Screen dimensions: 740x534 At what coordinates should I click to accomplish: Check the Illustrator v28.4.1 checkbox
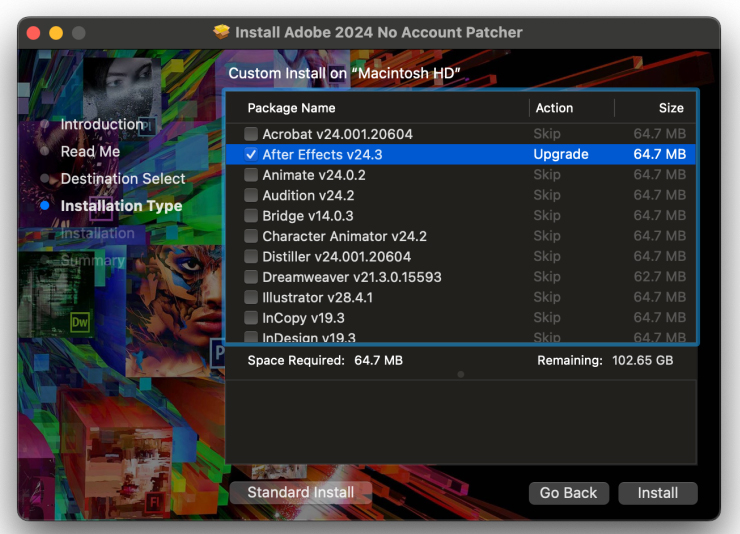(x=251, y=297)
